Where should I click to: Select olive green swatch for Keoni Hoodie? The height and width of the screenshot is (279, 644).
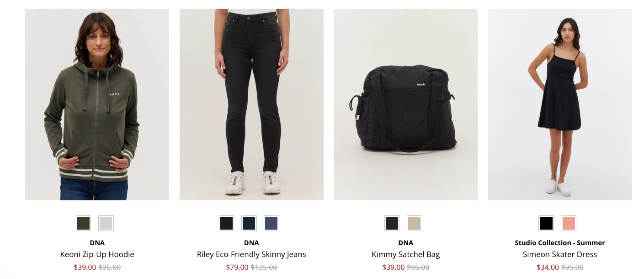click(84, 223)
